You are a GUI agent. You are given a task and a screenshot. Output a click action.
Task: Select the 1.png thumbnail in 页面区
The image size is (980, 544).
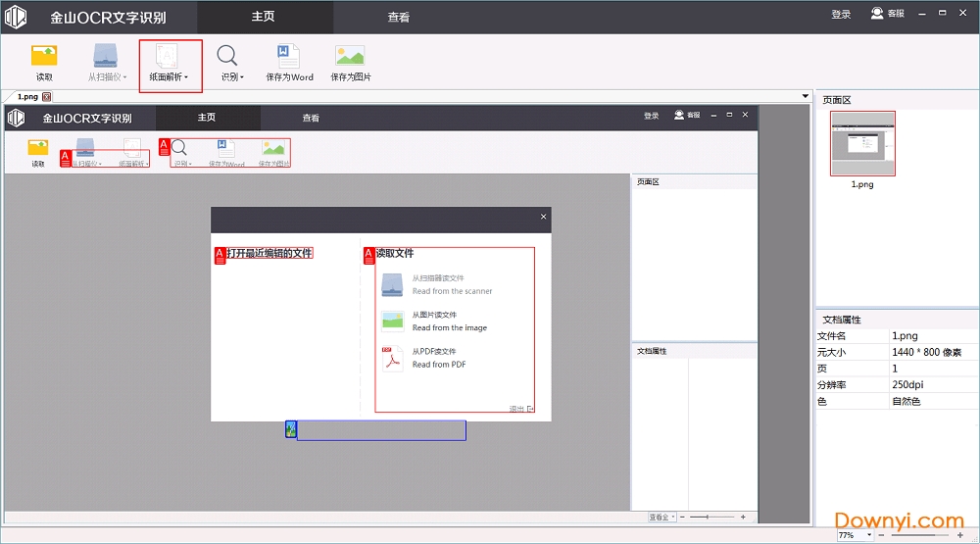862,143
